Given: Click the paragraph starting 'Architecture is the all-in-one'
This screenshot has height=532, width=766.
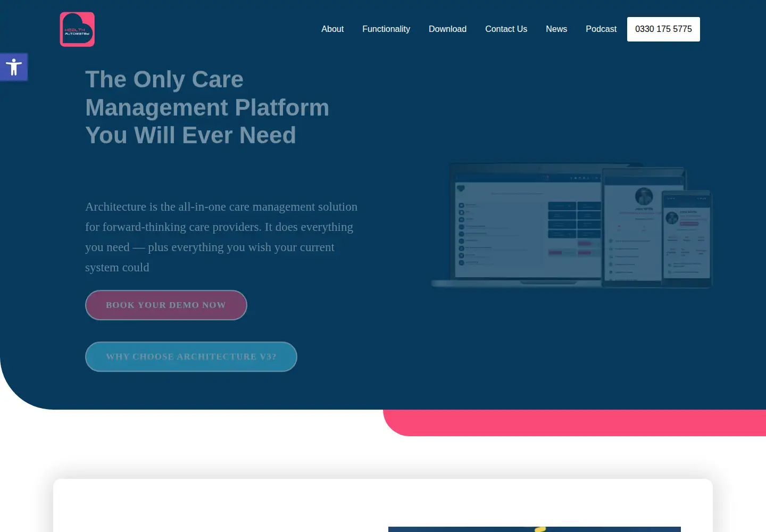Looking at the screenshot, I should [221, 237].
